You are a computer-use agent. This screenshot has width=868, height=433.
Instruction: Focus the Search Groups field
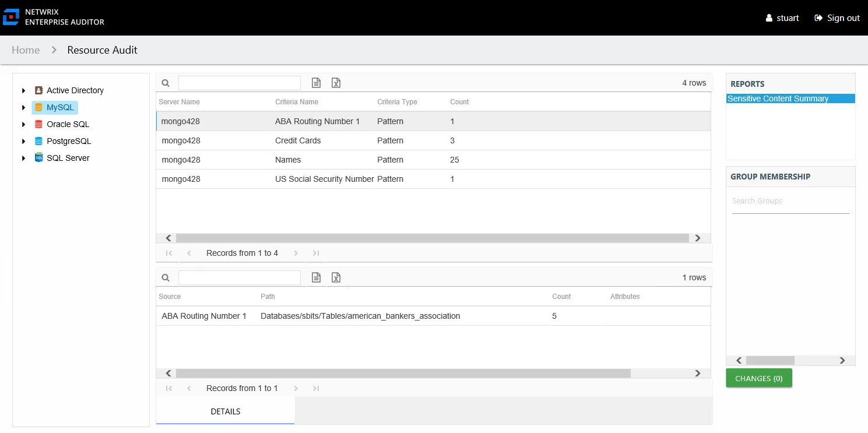pos(790,201)
